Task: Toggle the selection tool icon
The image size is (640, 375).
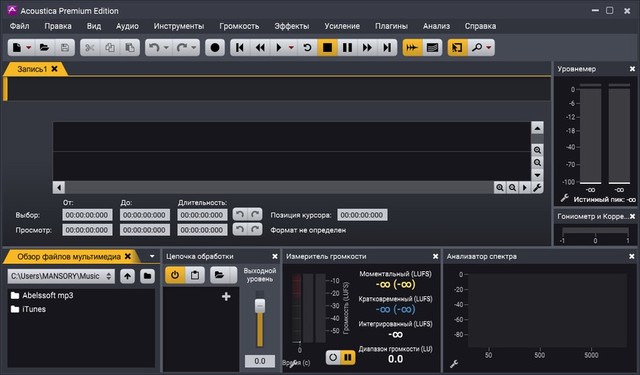Action: tap(457, 48)
